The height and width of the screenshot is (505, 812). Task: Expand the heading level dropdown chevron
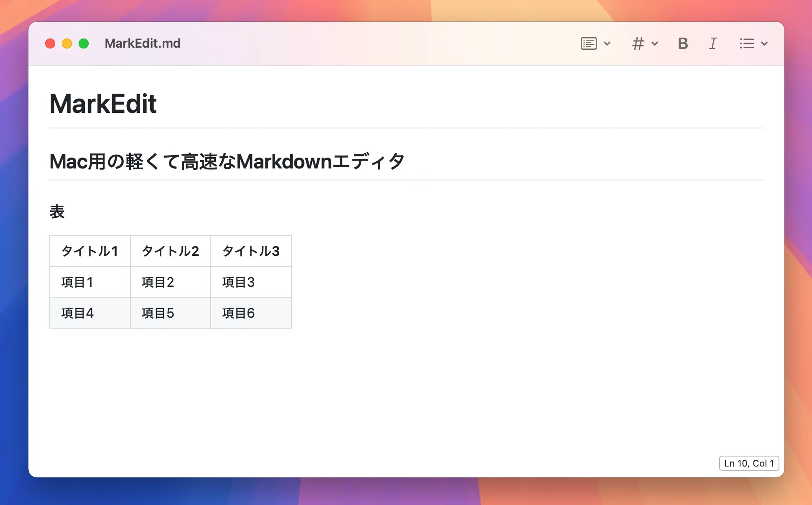(x=655, y=43)
